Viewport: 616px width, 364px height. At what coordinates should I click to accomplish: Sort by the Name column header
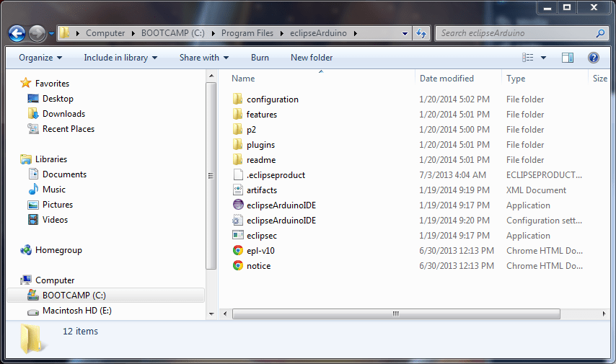(x=243, y=79)
